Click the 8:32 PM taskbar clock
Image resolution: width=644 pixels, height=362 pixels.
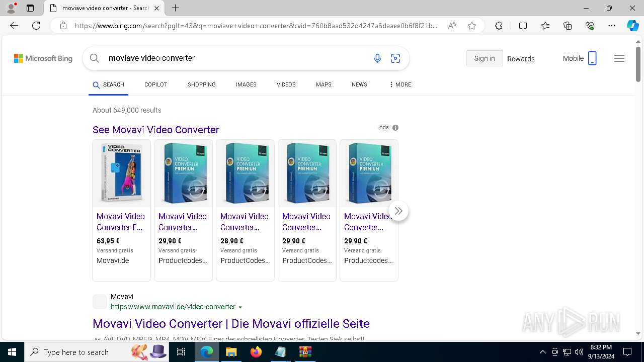(x=601, y=352)
